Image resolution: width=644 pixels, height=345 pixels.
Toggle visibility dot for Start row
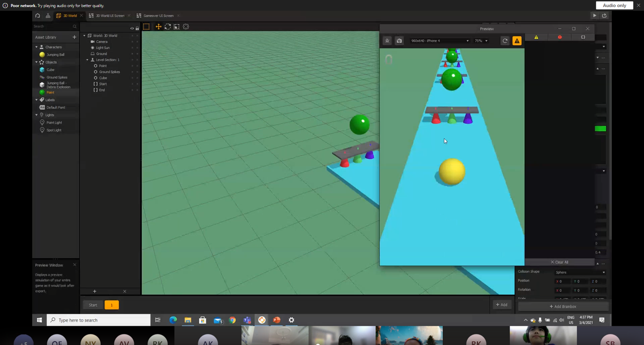[132, 84]
